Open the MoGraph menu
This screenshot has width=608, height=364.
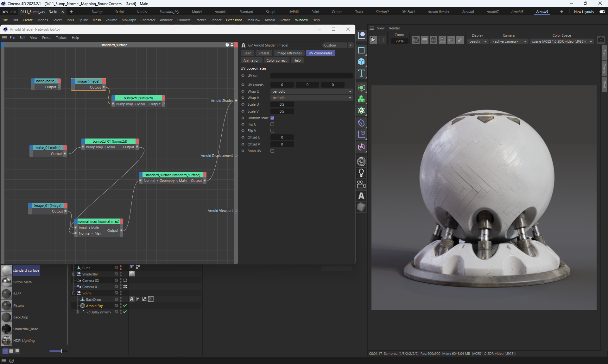pyautogui.click(x=129, y=20)
